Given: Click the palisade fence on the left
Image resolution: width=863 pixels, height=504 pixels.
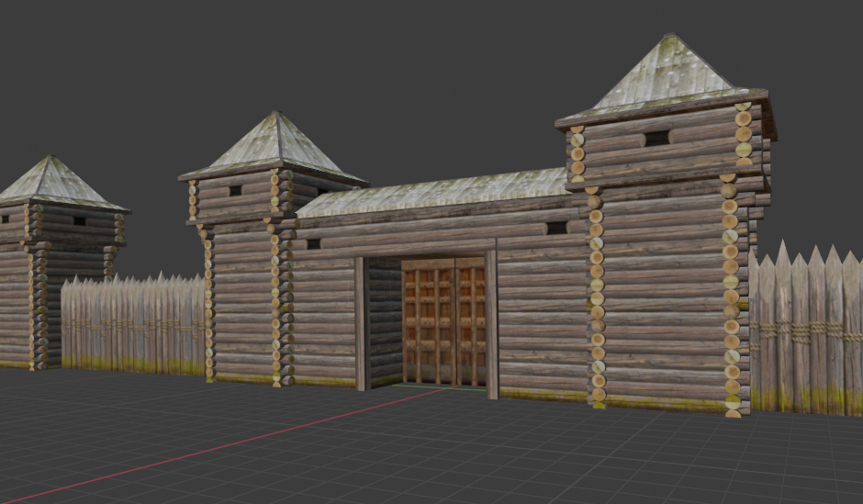Looking at the screenshot, I should tap(133, 323).
